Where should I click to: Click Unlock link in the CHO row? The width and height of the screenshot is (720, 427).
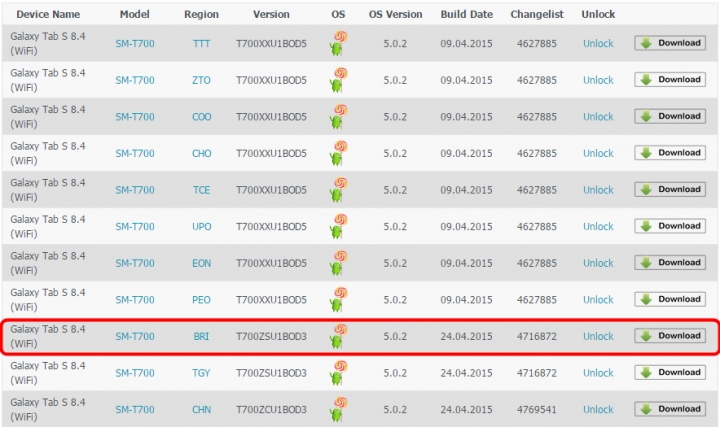598,153
